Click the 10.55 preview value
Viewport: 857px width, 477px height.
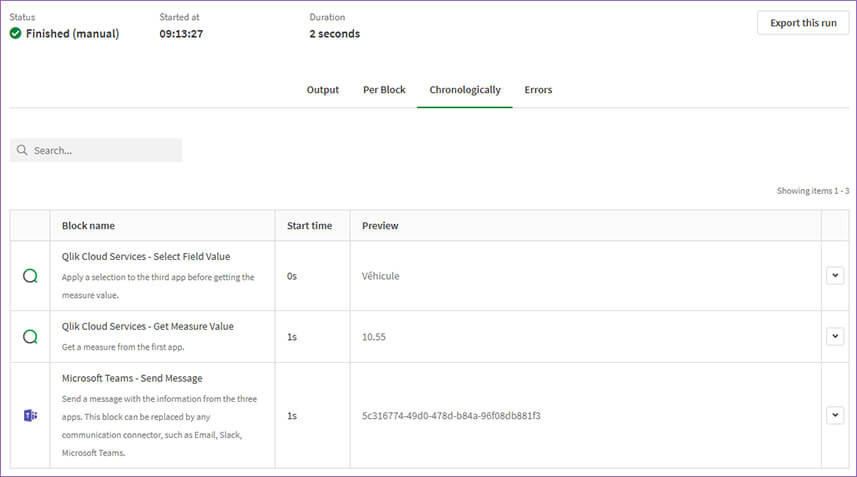click(x=374, y=337)
